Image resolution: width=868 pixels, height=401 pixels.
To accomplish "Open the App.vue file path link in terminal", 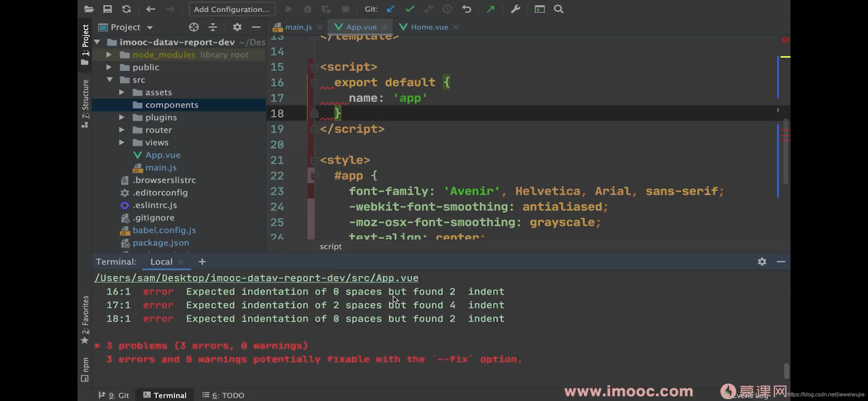I will point(256,278).
